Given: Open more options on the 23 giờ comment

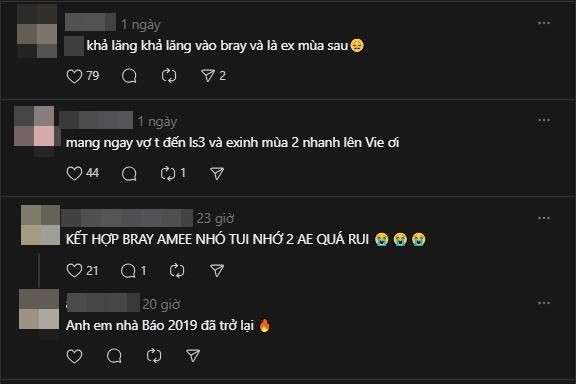Looking at the screenshot, I should (x=544, y=218).
